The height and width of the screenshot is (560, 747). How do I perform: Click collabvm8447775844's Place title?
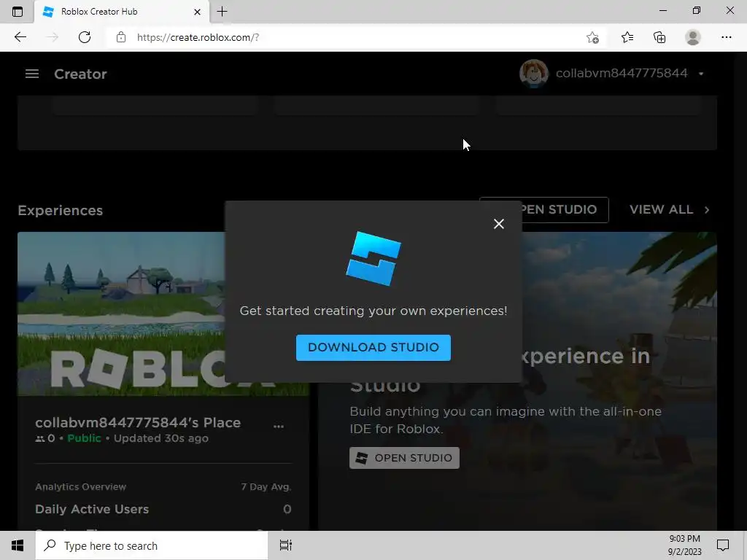[138, 422]
